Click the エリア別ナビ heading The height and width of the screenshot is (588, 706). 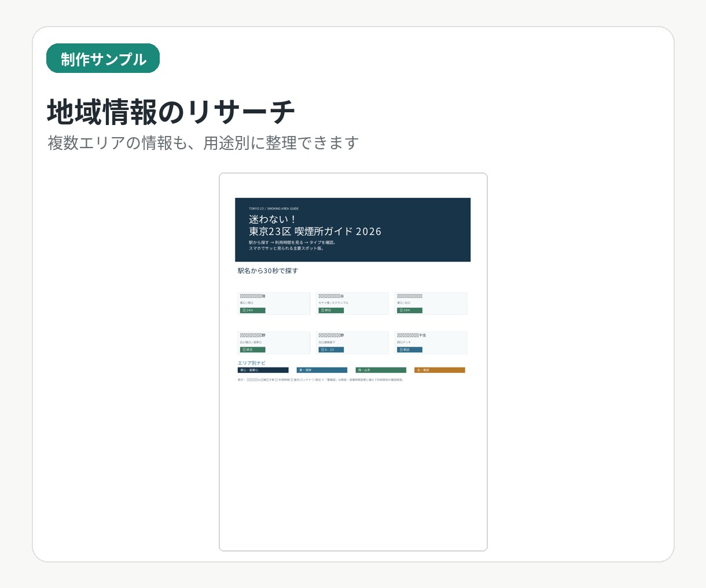(252, 363)
